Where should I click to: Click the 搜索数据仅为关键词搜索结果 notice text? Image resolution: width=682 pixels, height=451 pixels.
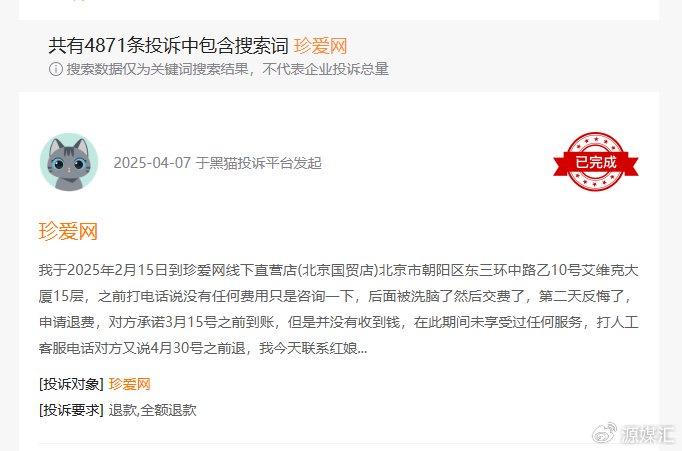[227, 69]
